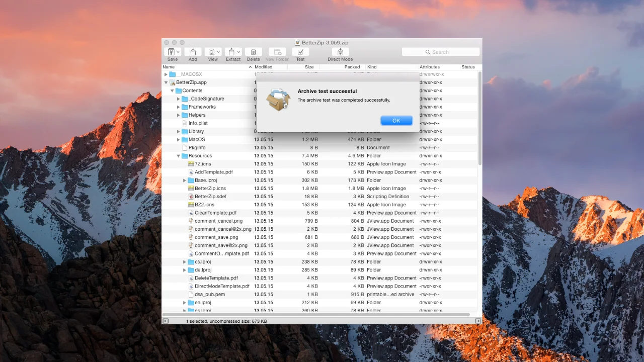The height and width of the screenshot is (362, 644).
Task: Expand the Frameworks folder
Action: pyautogui.click(x=178, y=107)
